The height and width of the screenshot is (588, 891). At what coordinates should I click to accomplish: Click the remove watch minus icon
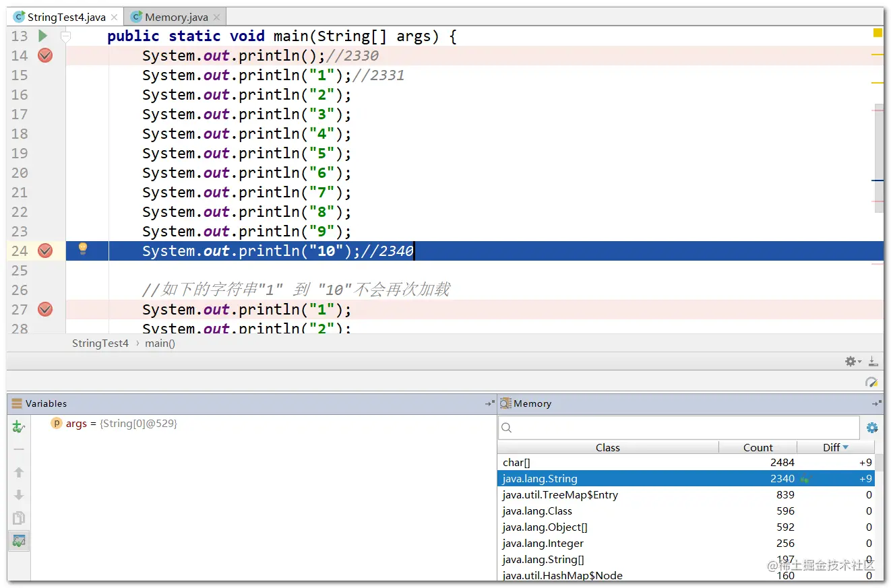(x=19, y=449)
